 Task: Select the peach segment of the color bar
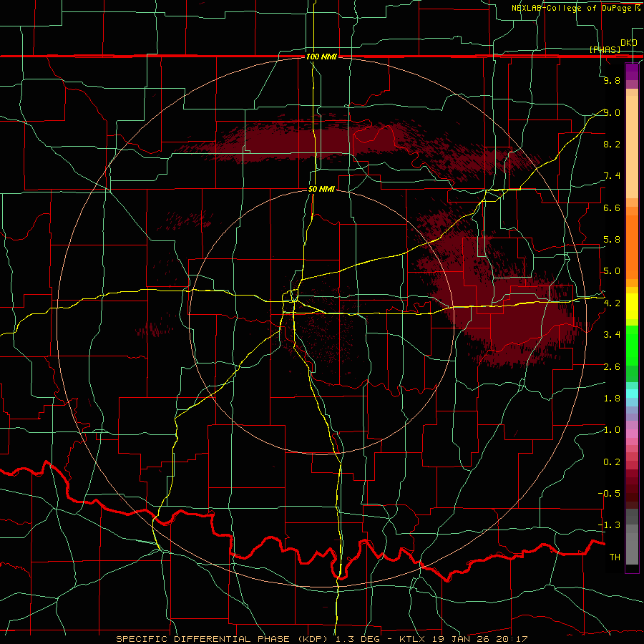point(632,147)
